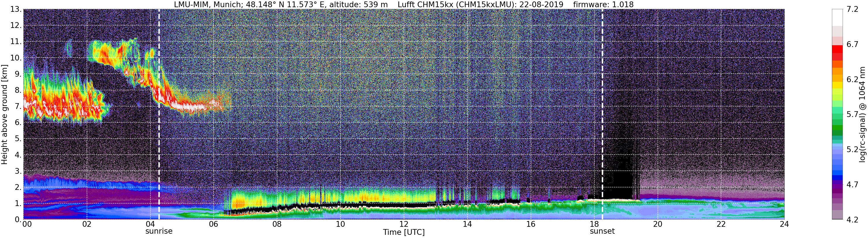Click time axis tick '16'
Viewport: 868px width, 238px height.
coord(531,224)
